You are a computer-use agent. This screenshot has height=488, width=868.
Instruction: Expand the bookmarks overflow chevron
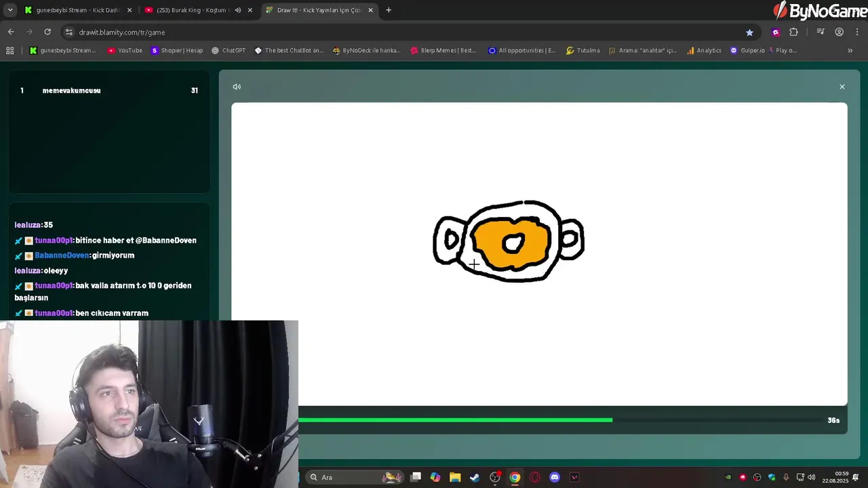pyautogui.click(x=850, y=50)
